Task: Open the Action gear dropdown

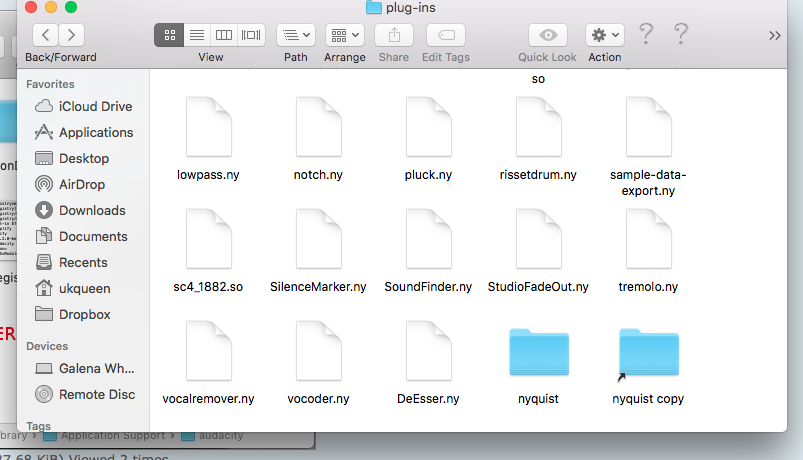Action: tap(605, 35)
